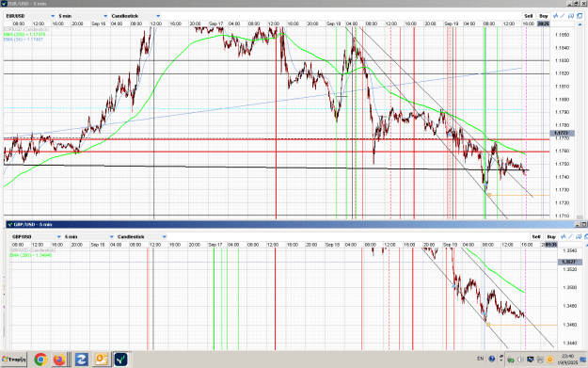The image size is (588, 368).
Task: Click the highlighted time label on GBP/USD time axis
Action: tap(551, 245)
